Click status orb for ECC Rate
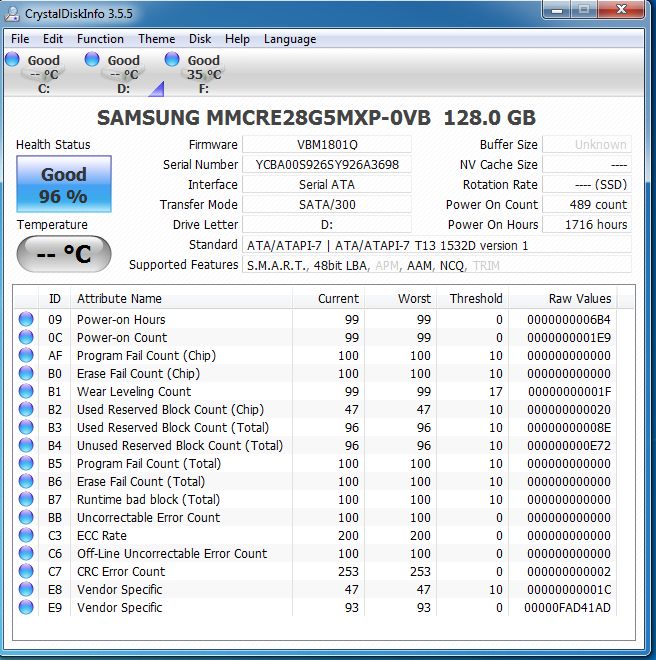Screen dimensions: 656x660 coord(26,535)
